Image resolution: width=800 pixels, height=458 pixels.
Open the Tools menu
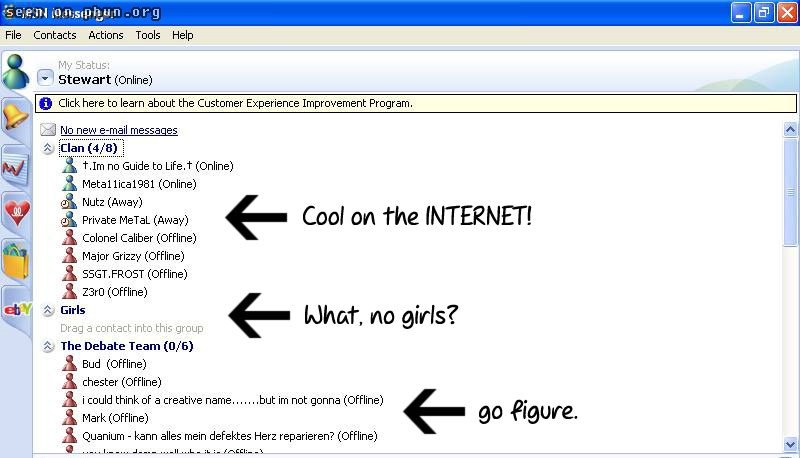click(148, 35)
